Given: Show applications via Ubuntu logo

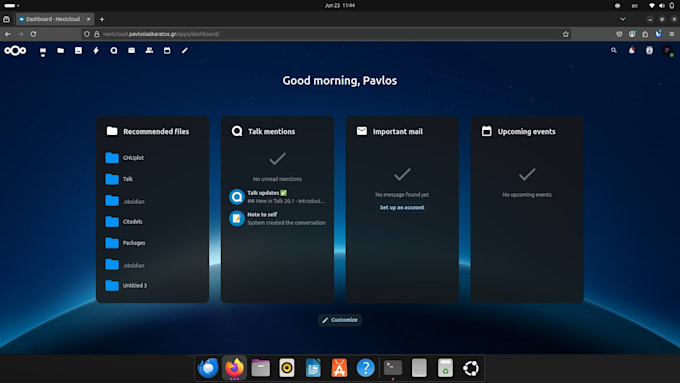Looking at the screenshot, I should (471, 368).
